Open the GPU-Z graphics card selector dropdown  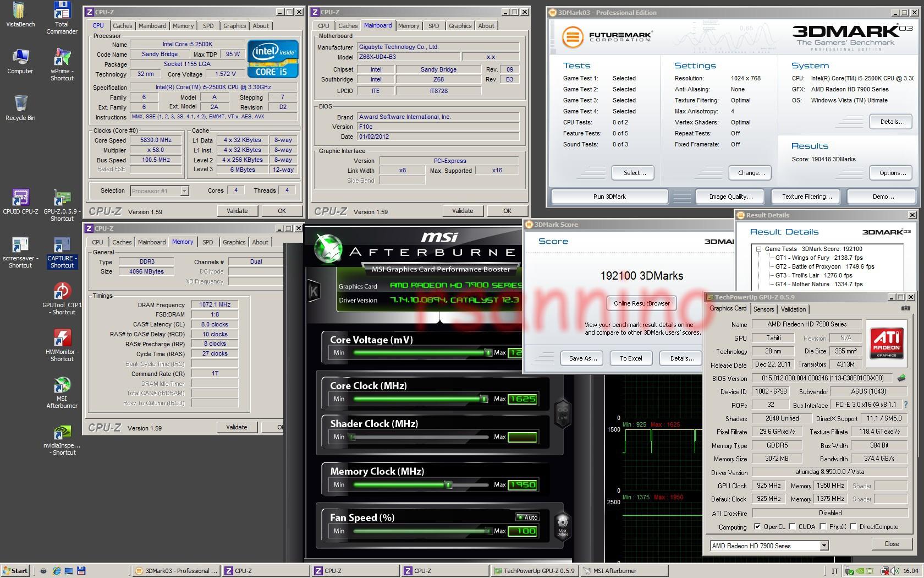[824, 546]
